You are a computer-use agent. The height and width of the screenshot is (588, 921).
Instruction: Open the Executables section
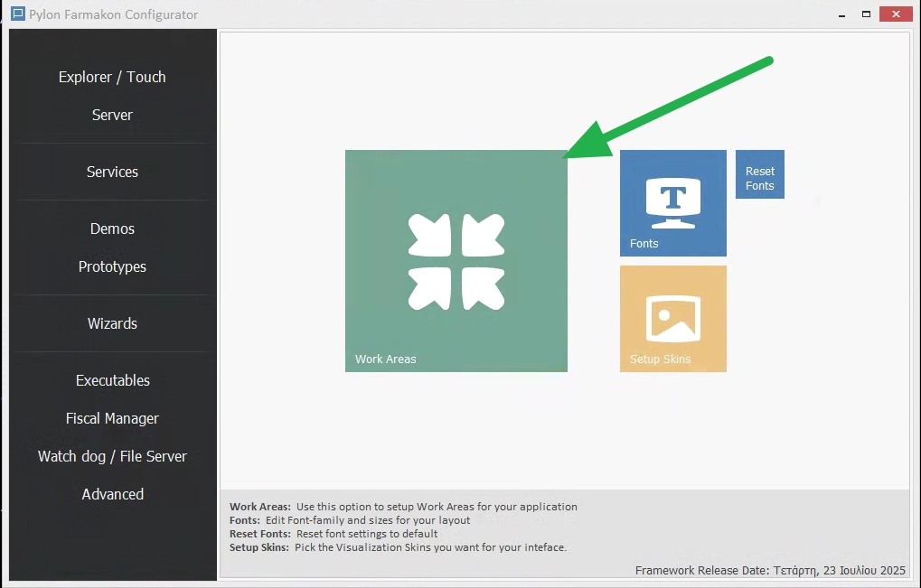112,380
